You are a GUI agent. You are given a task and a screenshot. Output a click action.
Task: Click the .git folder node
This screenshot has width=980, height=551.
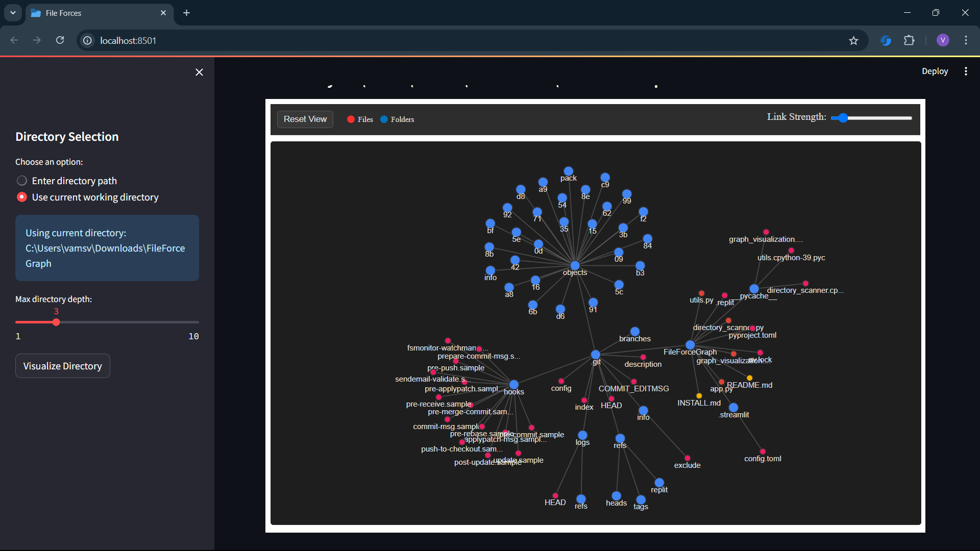point(596,355)
